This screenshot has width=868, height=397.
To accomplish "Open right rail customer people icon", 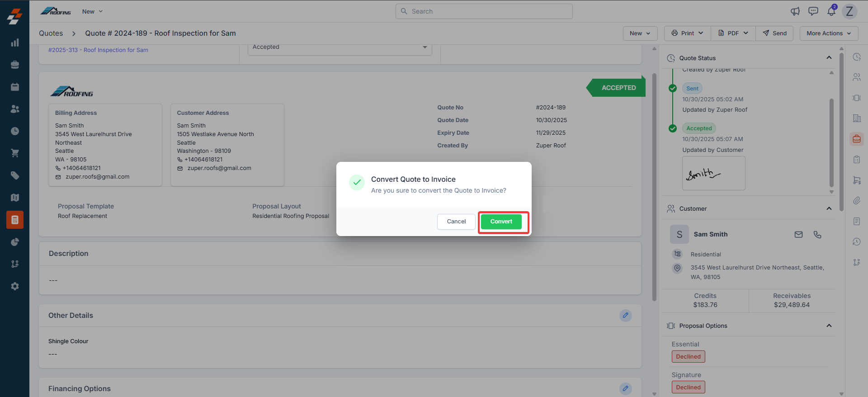I will (857, 77).
